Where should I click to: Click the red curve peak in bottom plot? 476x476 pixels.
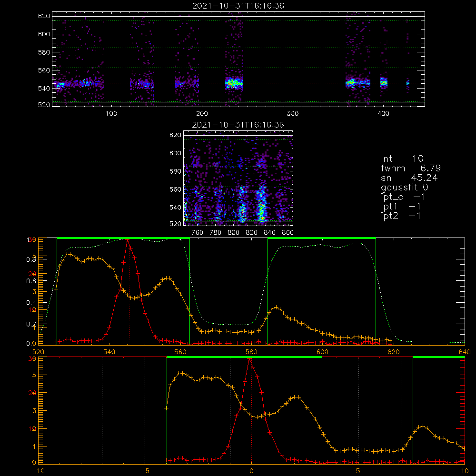(249, 359)
